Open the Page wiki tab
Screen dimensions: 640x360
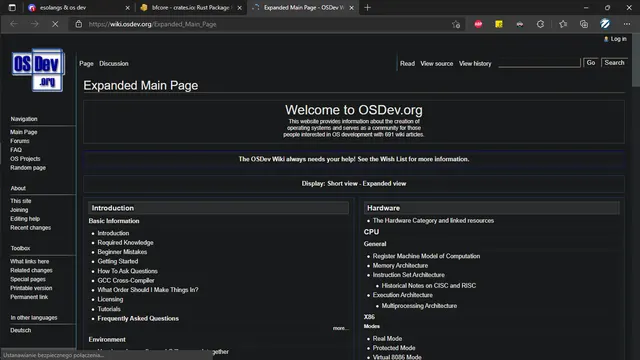86,64
